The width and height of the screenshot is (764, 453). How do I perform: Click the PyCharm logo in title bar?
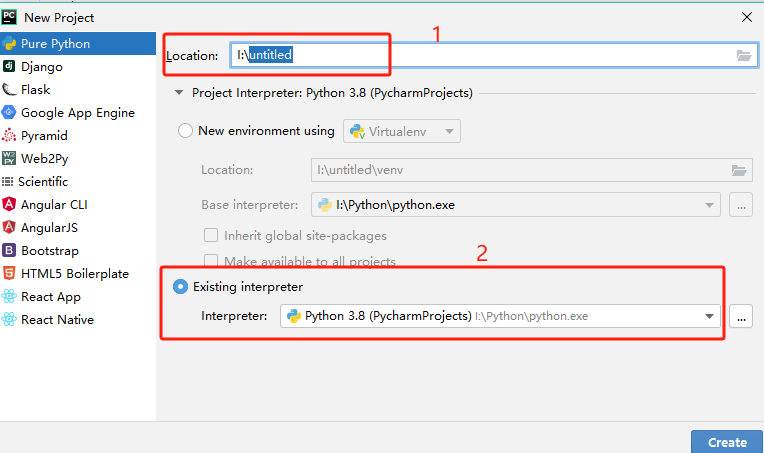9,17
